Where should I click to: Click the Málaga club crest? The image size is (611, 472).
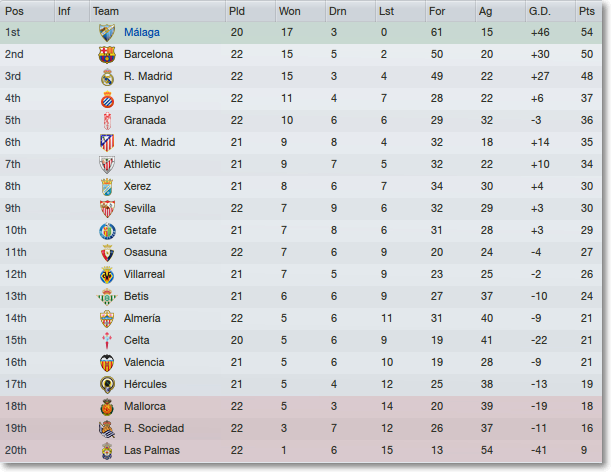[107, 32]
